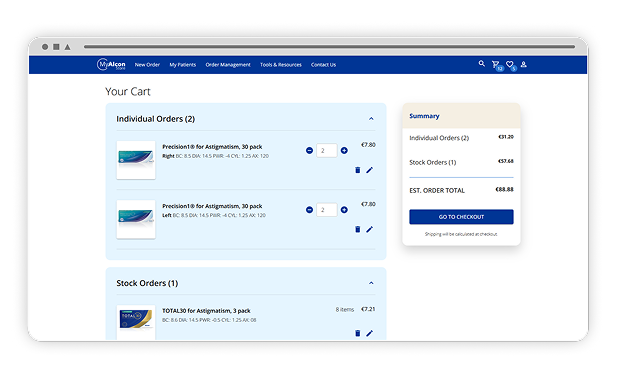Open the My Patients menu

point(182,65)
